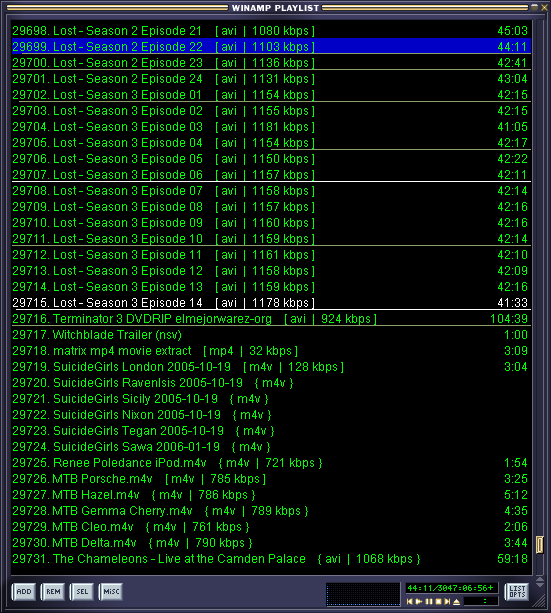
Task: Select Lost Season 3 Episode 02
Action: click(x=271, y=111)
